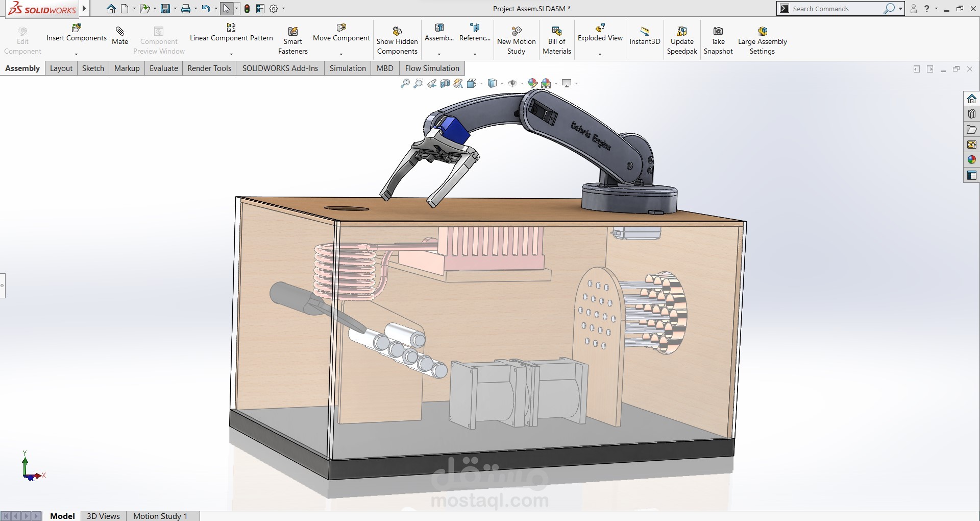Viewport: 980px width, 521px height.
Task: Create a Bill of Materials
Action: (x=556, y=38)
